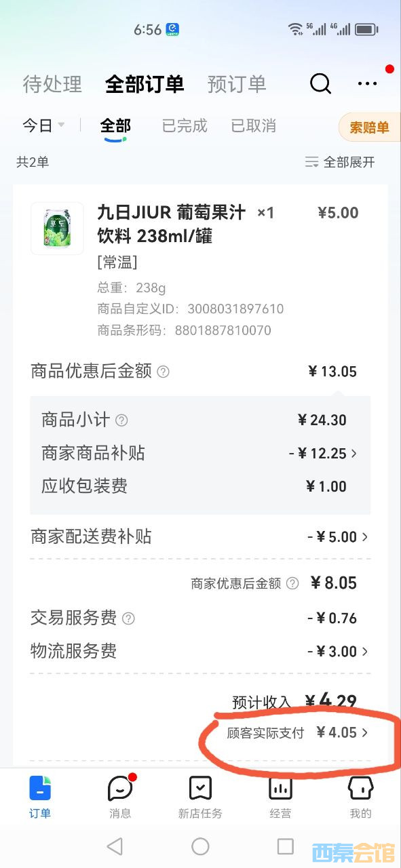Open 消息 messages in the bottom bar
The width and height of the screenshot is (401, 868).
coord(120,797)
